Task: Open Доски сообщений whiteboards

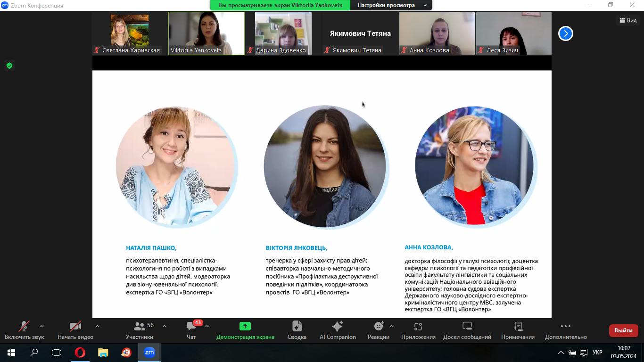Action: click(x=467, y=330)
